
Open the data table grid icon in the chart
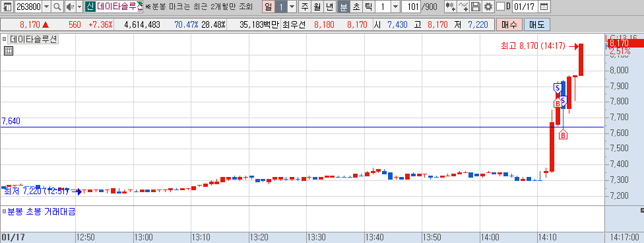coord(8,51)
